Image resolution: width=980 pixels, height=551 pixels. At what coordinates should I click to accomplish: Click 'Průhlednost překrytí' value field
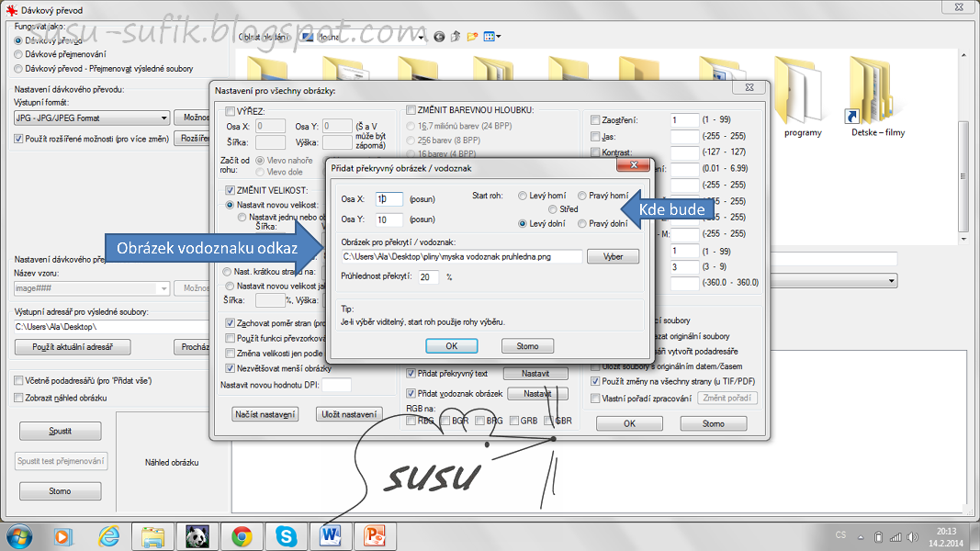coord(428,276)
